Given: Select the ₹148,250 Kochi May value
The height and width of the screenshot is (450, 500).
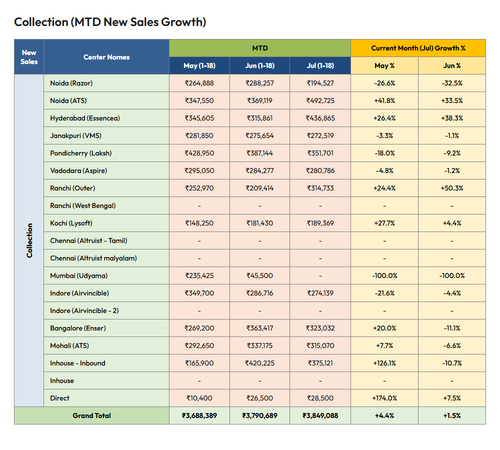Looking at the screenshot, I should (199, 223).
